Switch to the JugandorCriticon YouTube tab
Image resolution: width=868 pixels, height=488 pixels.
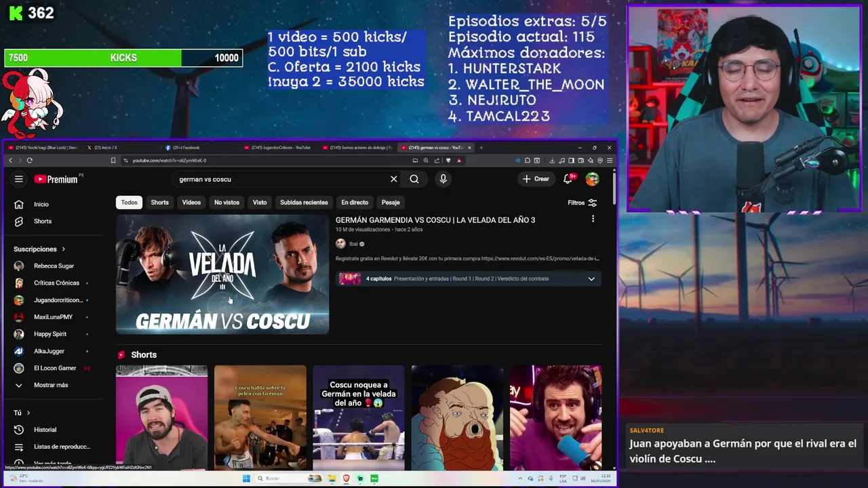[x=281, y=148]
